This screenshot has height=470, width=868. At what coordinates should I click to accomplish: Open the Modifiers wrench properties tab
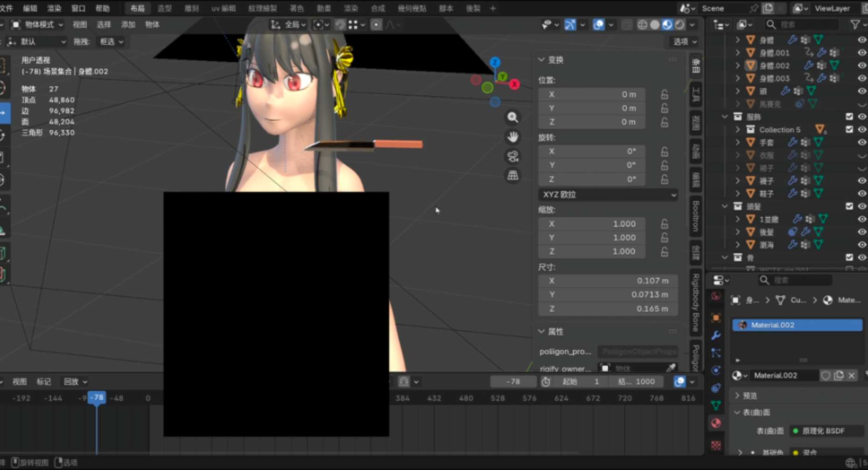716,335
